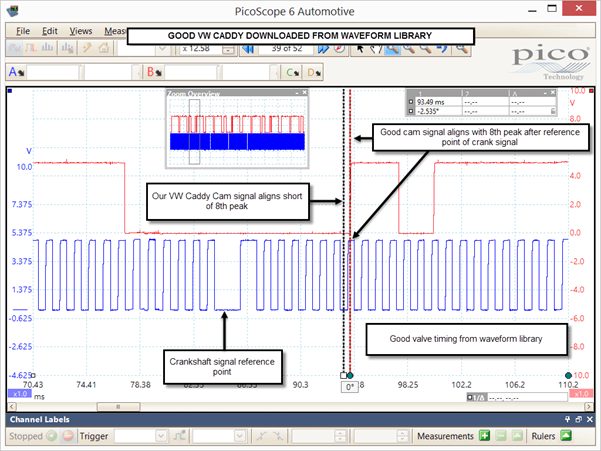
Task: Open Channel A options button
Action: point(16,72)
